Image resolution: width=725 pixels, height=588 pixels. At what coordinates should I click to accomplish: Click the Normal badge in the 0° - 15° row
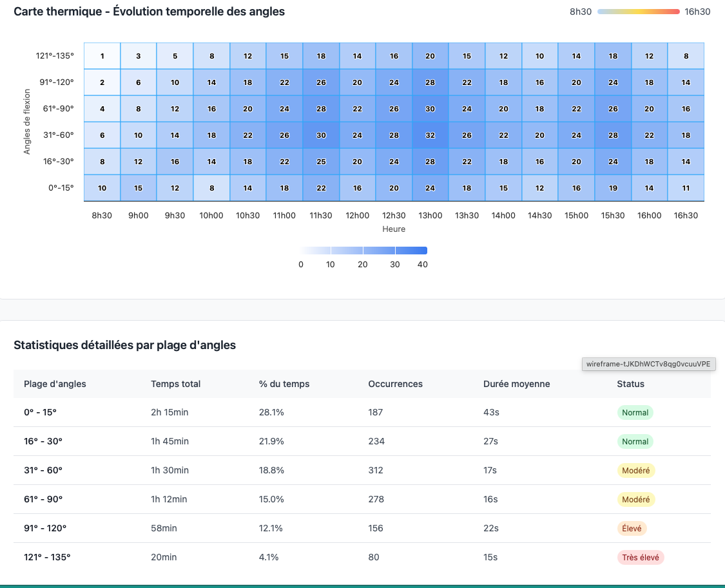pyautogui.click(x=635, y=412)
